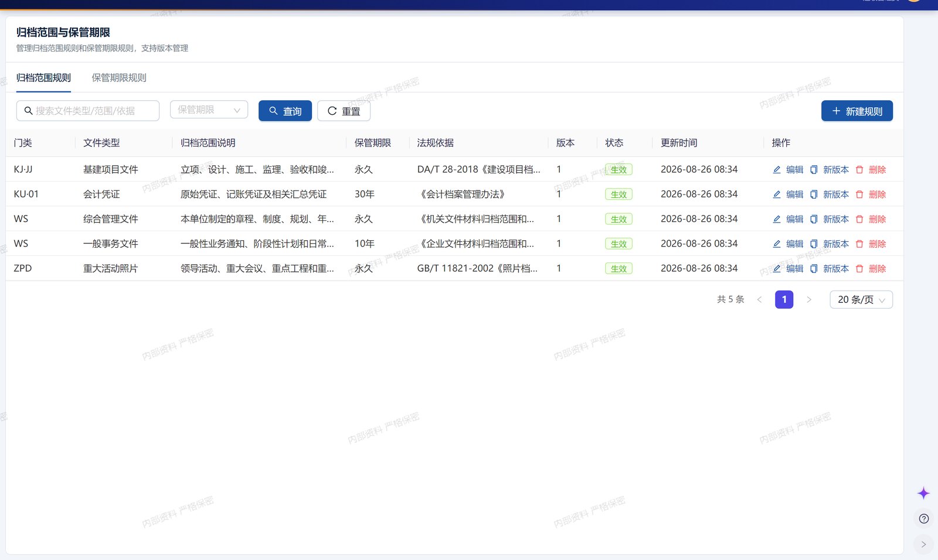This screenshot has height=560, width=938.
Task: Open the purple sparkle AI assistant icon
Action: [923, 493]
